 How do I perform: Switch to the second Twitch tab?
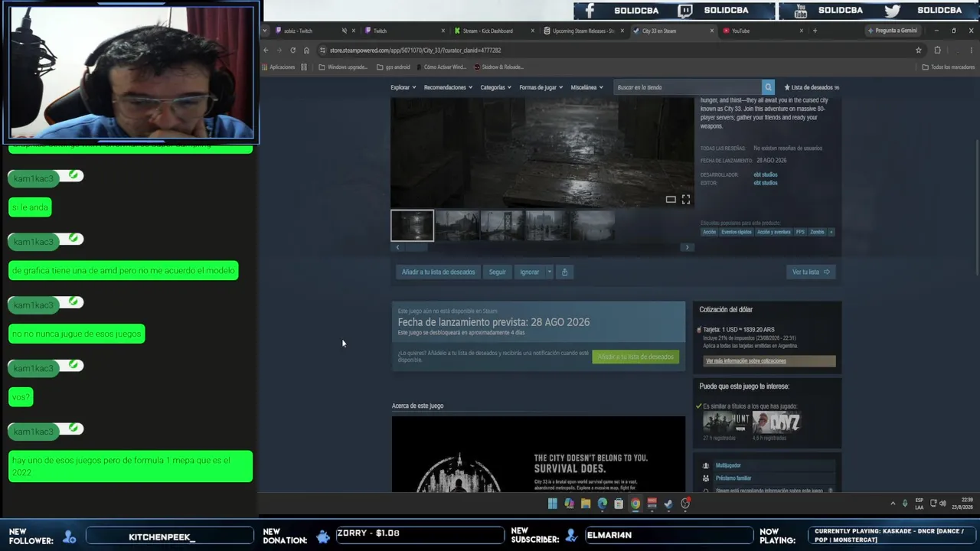pos(403,31)
